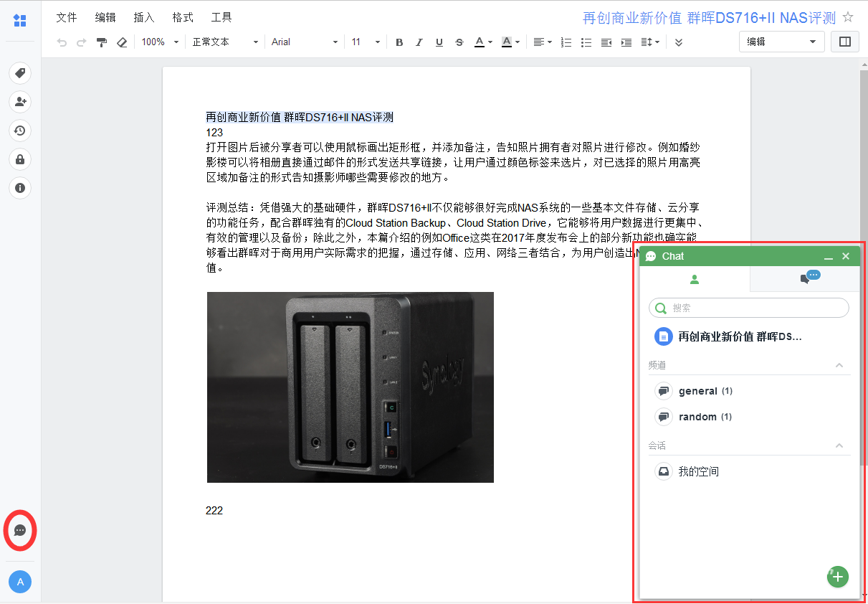Click the tag label icon in sidebar
The image size is (868, 604).
tap(20, 73)
